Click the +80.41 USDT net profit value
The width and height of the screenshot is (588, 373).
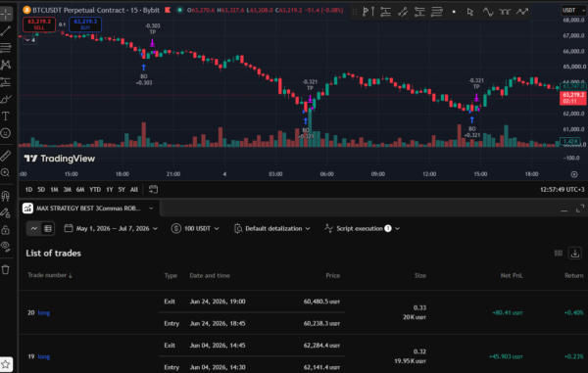[x=508, y=312]
